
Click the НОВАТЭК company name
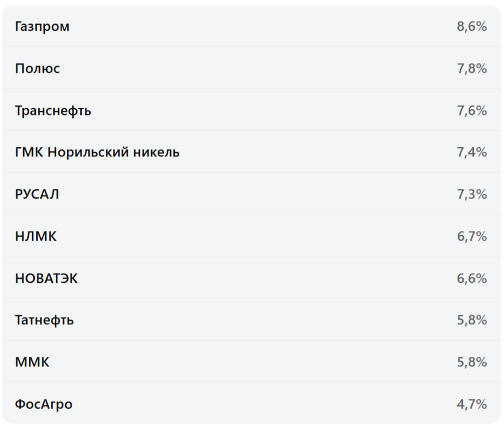tap(46, 279)
